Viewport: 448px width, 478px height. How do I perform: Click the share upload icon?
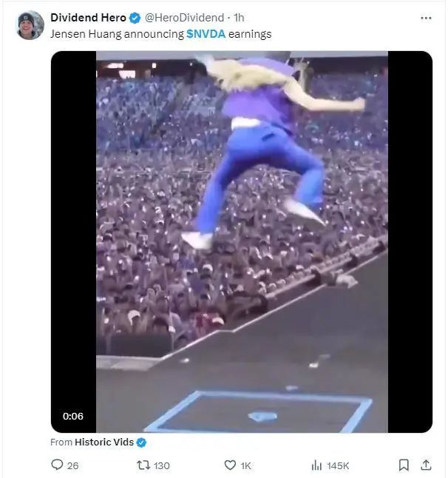426,465
